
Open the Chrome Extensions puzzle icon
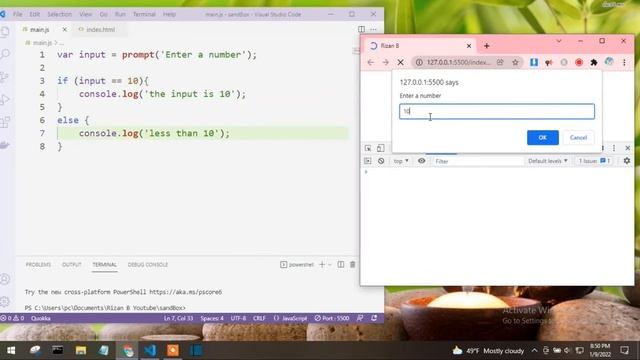pos(594,62)
